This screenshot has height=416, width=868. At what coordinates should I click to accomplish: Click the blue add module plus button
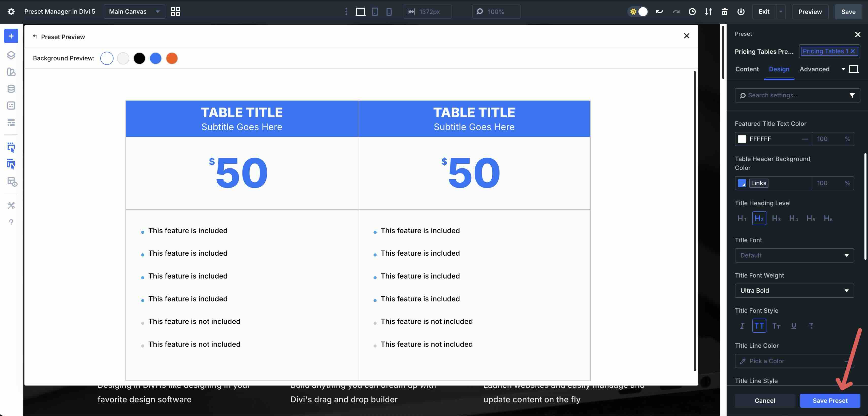(11, 36)
